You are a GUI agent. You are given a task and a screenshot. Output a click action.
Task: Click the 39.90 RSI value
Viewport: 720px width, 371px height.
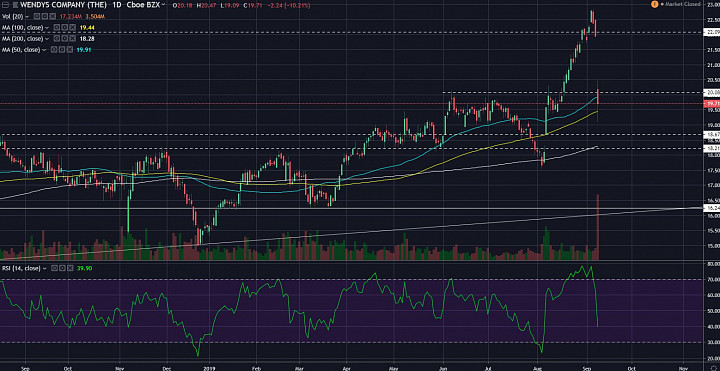click(84, 268)
